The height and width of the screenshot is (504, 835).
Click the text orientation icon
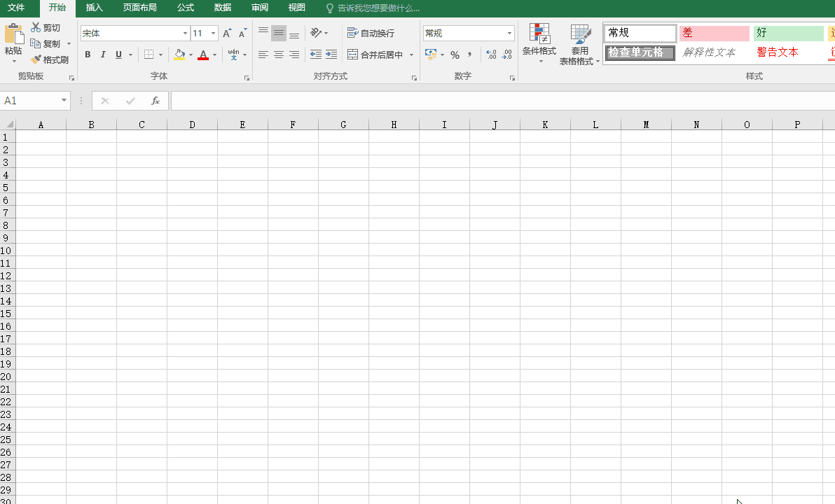click(x=317, y=33)
